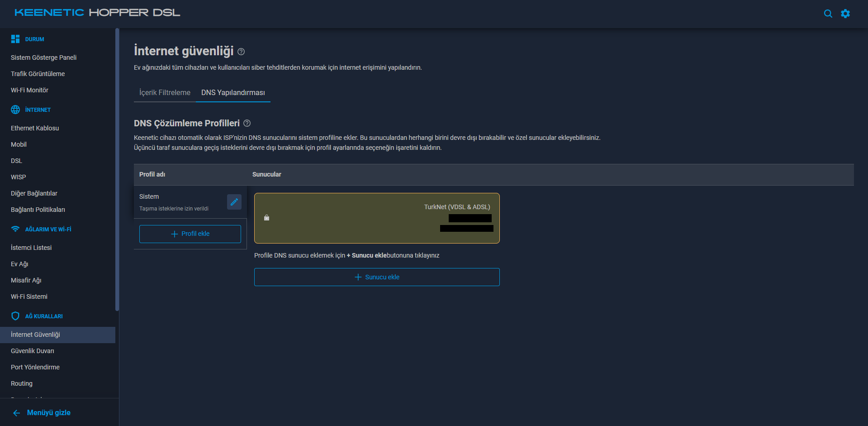Click the sidebar scrollbar

[x=117, y=169]
